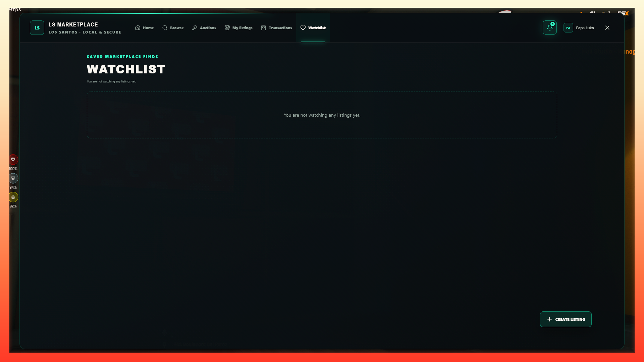Open the Papa Luko profile avatar

pyautogui.click(x=568, y=28)
